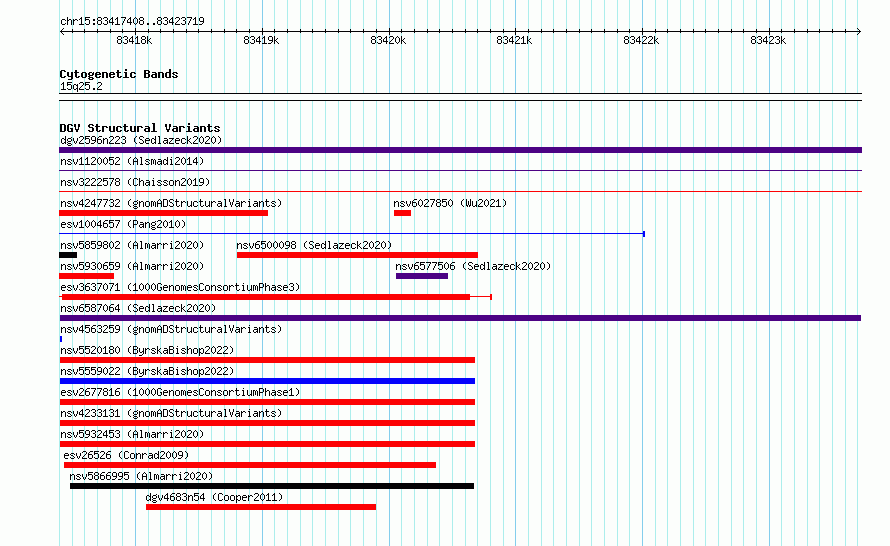This screenshot has width=890, height=546.
Task: Click the dgv2596n223 purple bar
Action: 460,150
